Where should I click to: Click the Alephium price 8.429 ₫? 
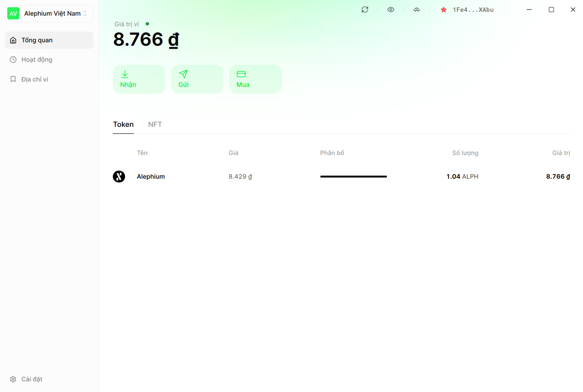pos(240,176)
